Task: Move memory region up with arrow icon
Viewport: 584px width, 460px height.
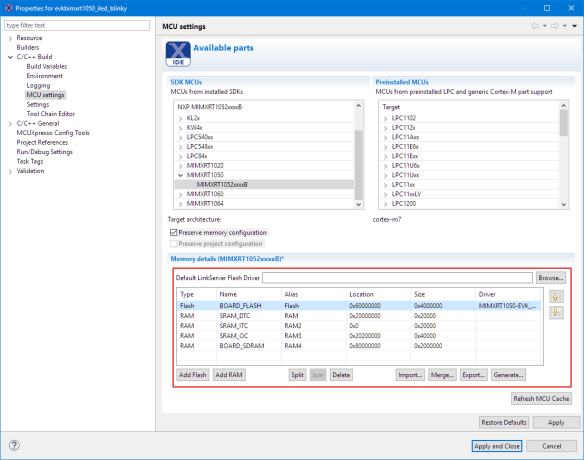Action: 556,297
